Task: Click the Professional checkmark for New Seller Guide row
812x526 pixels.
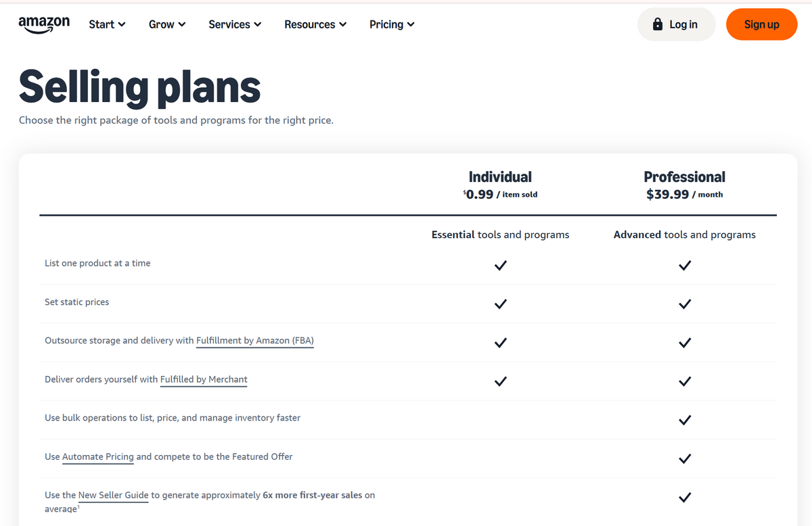Action: point(685,498)
